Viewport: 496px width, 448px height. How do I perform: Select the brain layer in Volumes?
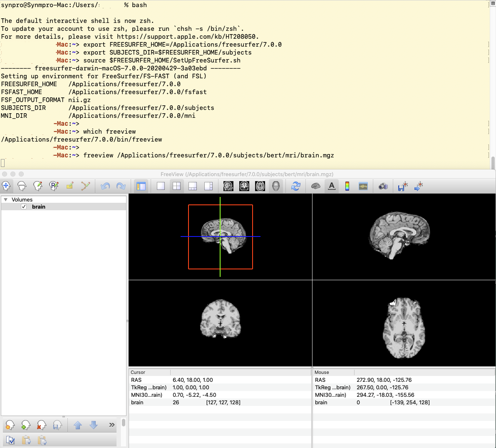[39, 207]
